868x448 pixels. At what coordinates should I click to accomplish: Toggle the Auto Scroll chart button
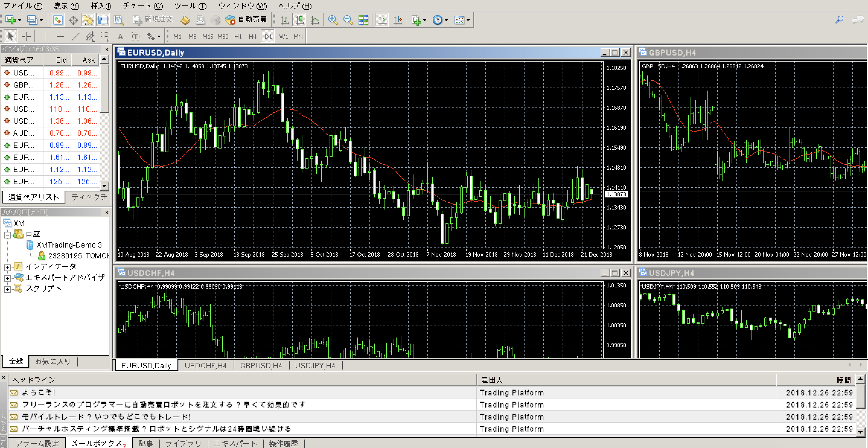tap(382, 20)
